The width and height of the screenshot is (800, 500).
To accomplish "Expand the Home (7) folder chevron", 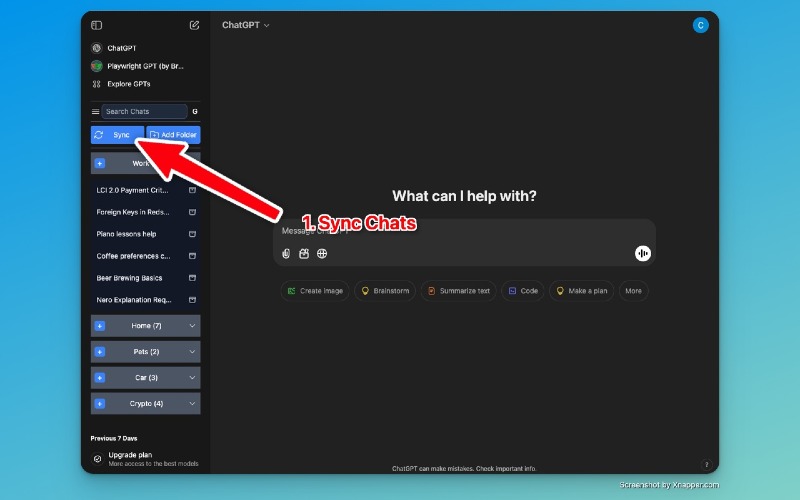I will coord(192,326).
